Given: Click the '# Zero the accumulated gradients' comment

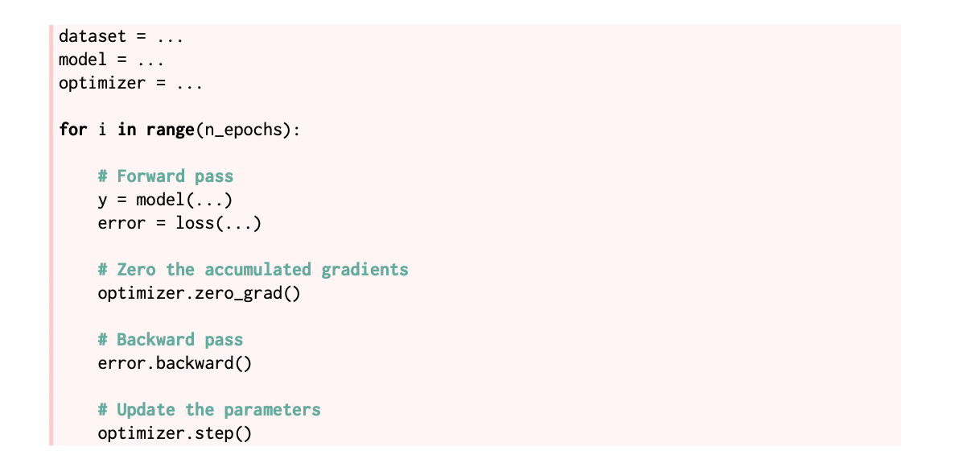Looking at the screenshot, I should point(253,270).
